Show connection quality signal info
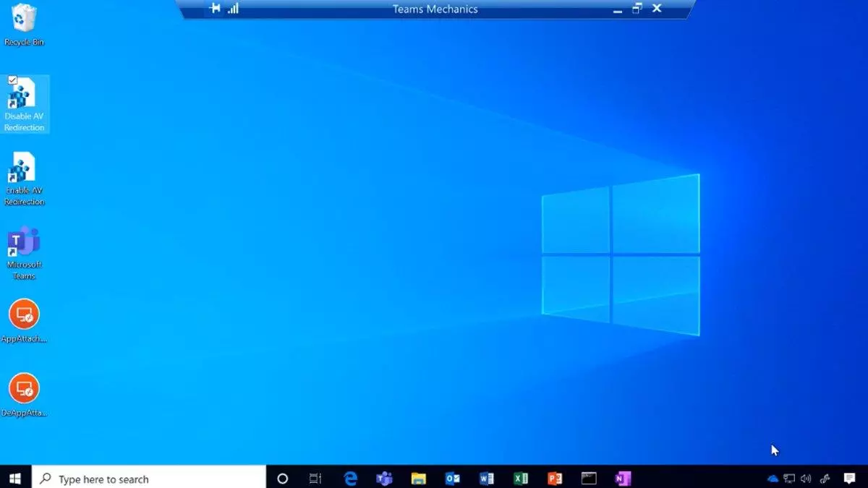 pos(233,9)
